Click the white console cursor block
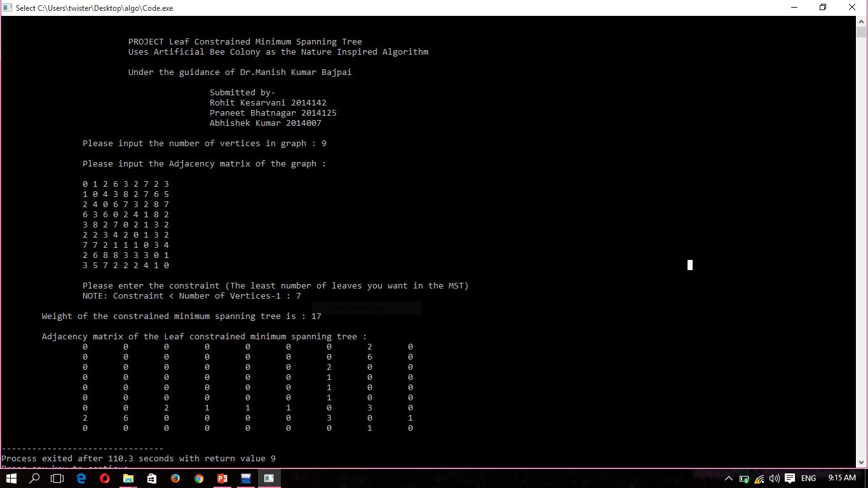 coord(690,265)
